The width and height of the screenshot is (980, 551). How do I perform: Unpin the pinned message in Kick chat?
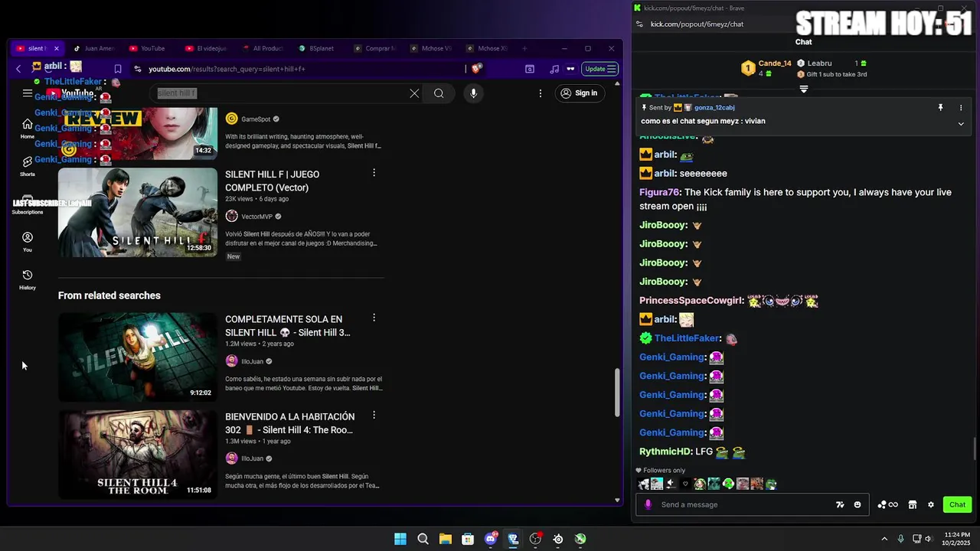click(940, 108)
